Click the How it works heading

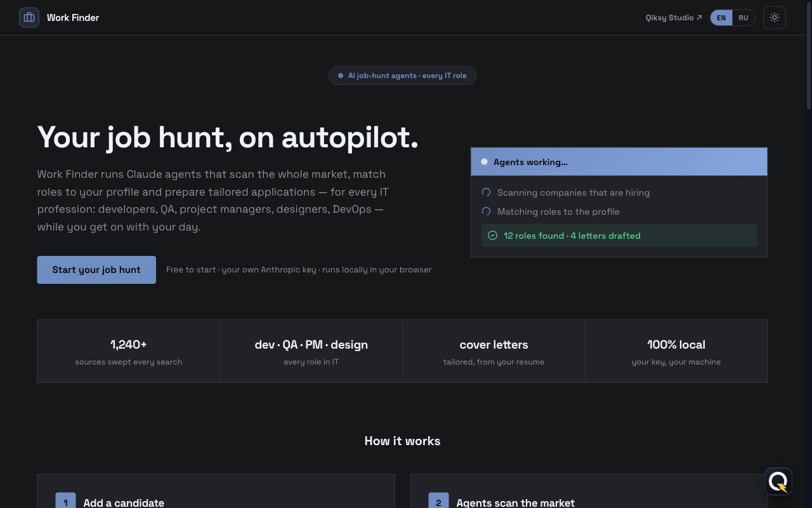click(402, 441)
